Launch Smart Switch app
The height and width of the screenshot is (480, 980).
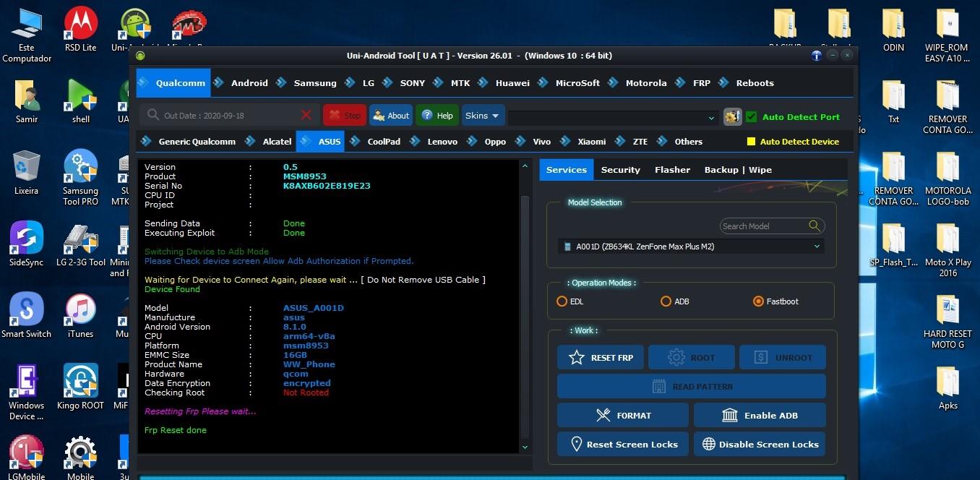pyautogui.click(x=27, y=316)
